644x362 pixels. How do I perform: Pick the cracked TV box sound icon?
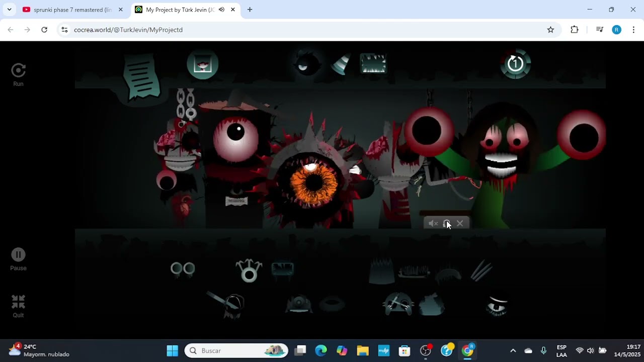(x=283, y=269)
